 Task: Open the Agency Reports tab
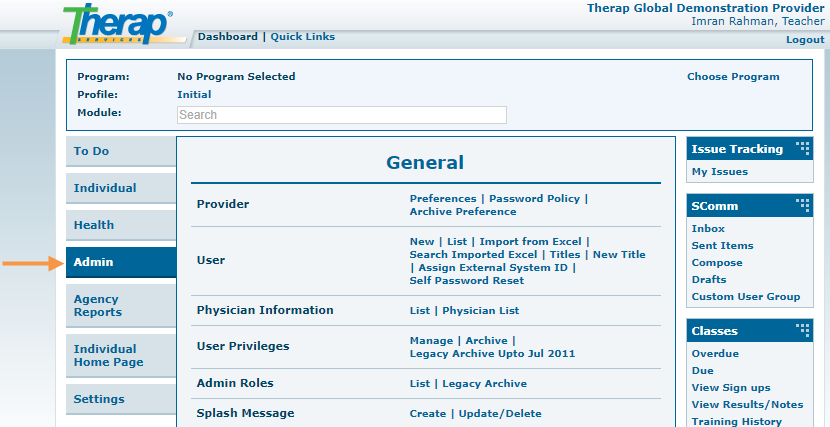(x=121, y=306)
